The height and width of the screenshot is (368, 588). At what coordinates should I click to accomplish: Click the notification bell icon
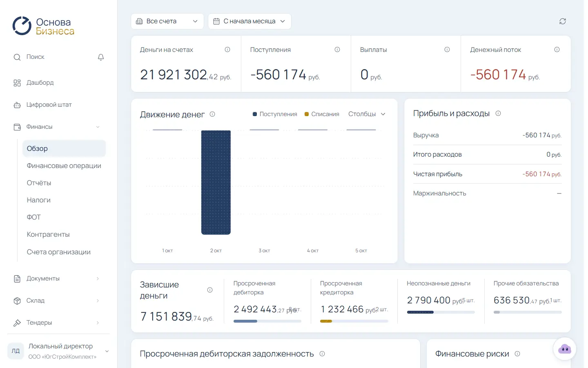pos(101,57)
